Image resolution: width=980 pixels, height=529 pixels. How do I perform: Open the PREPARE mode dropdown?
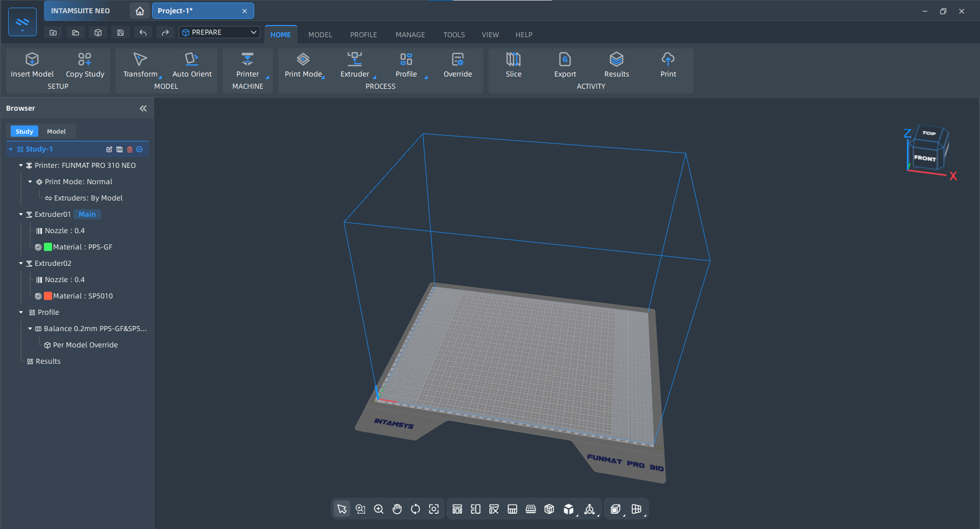[219, 33]
